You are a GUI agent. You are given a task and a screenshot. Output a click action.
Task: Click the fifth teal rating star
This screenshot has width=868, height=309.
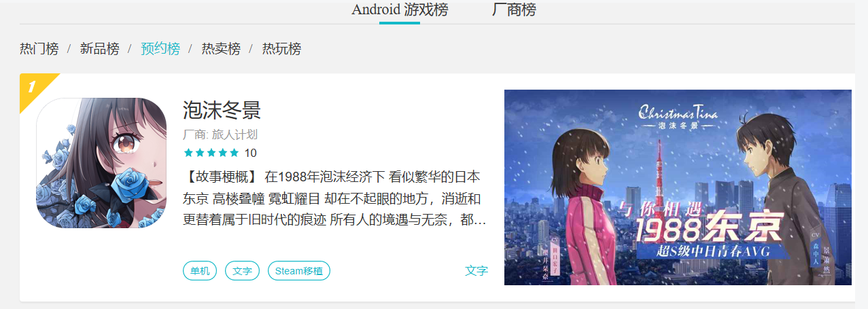click(x=234, y=153)
